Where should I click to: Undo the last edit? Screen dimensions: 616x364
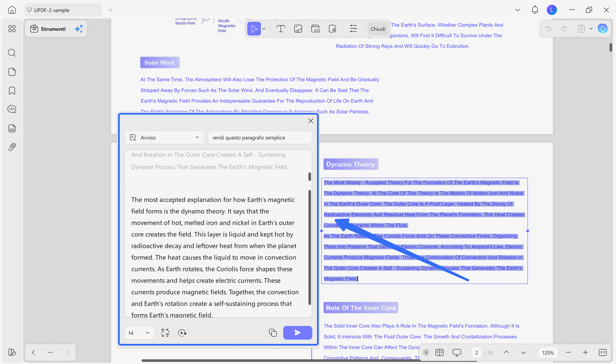(549, 29)
